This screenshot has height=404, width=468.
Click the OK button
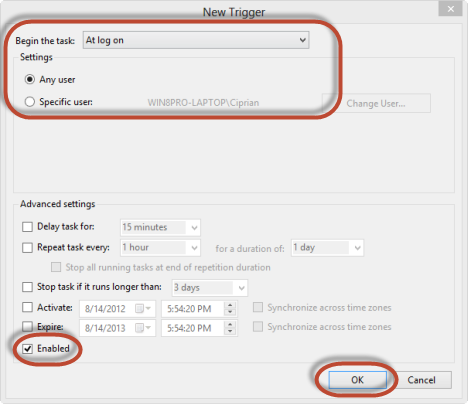(x=358, y=380)
